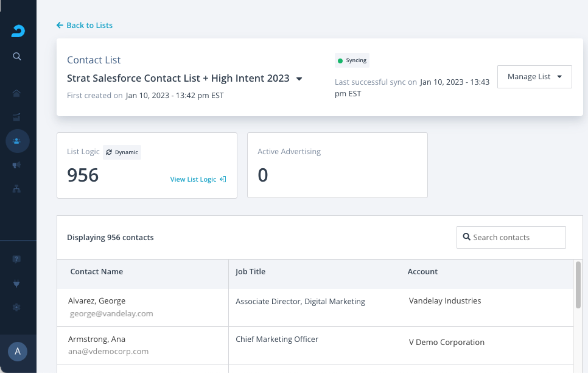Screen dimensions: 588x373
Task: Click the Contact Name column header
Action: 97,272
